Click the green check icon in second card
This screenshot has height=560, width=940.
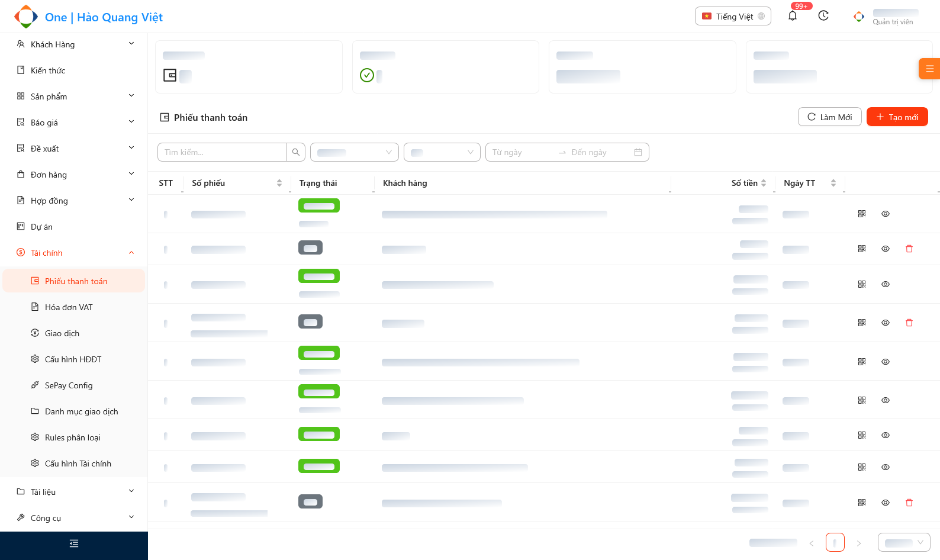click(x=367, y=75)
